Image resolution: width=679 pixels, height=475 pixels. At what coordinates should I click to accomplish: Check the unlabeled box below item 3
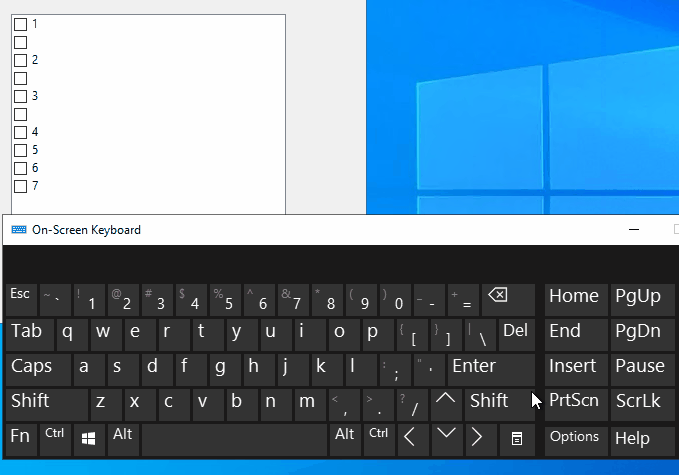pyautogui.click(x=20, y=114)
